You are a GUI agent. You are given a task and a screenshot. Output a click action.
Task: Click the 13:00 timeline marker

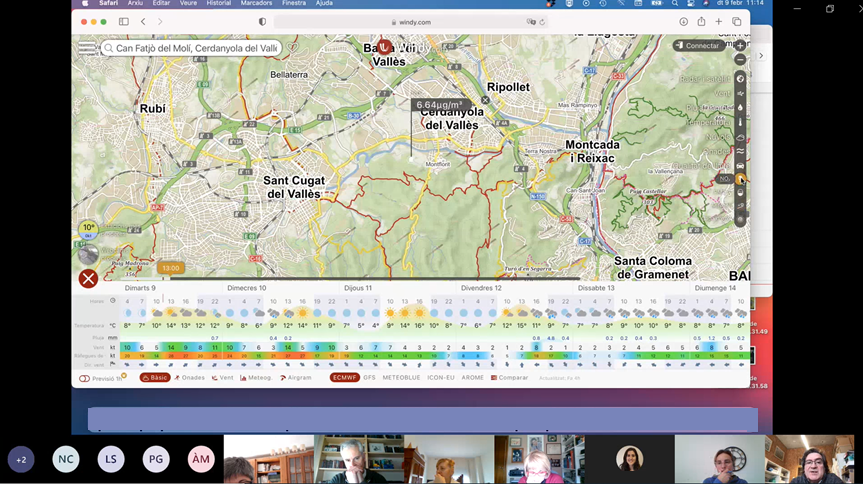tap(171, 268)
